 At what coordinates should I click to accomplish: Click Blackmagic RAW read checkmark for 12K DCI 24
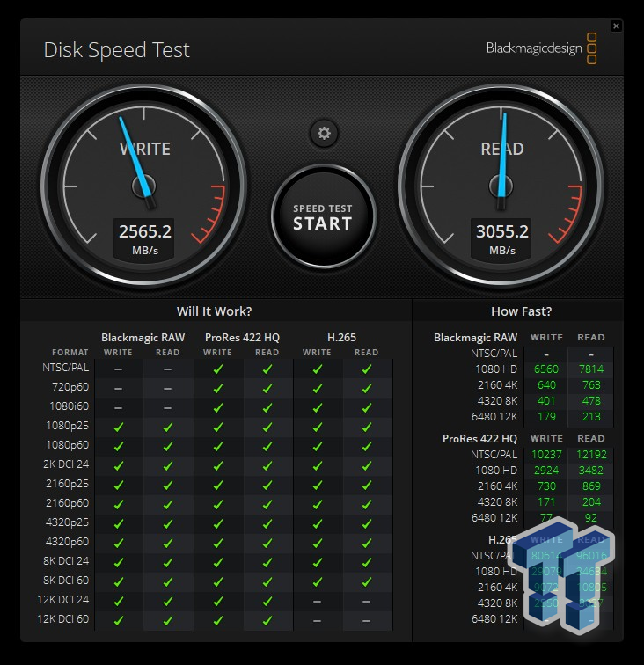[168, 601]
